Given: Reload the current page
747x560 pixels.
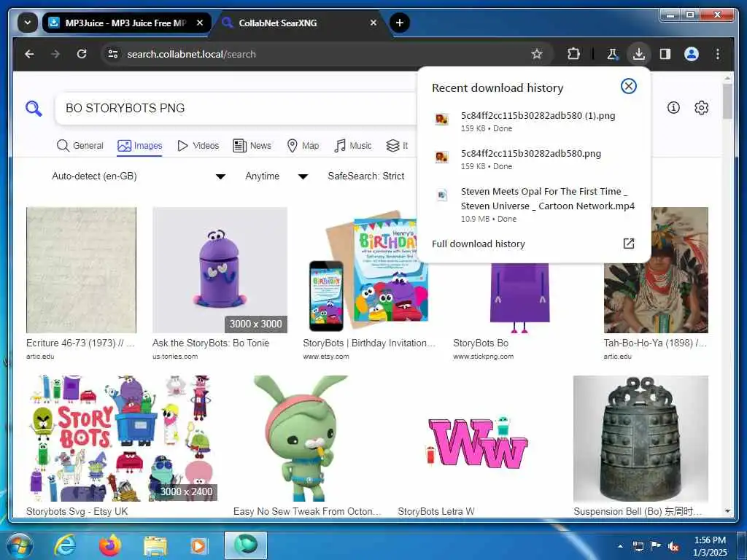Looking at the screenshot, I should (x=82, y=54).
